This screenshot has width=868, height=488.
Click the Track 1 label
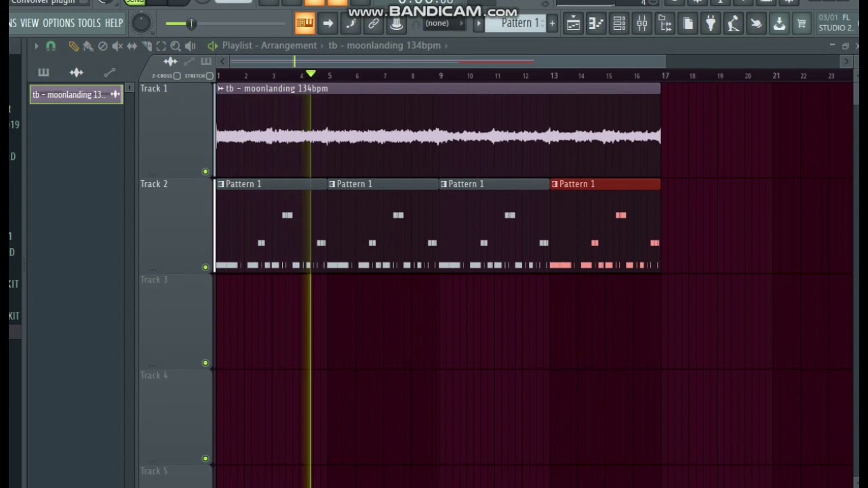coord(154,89)
